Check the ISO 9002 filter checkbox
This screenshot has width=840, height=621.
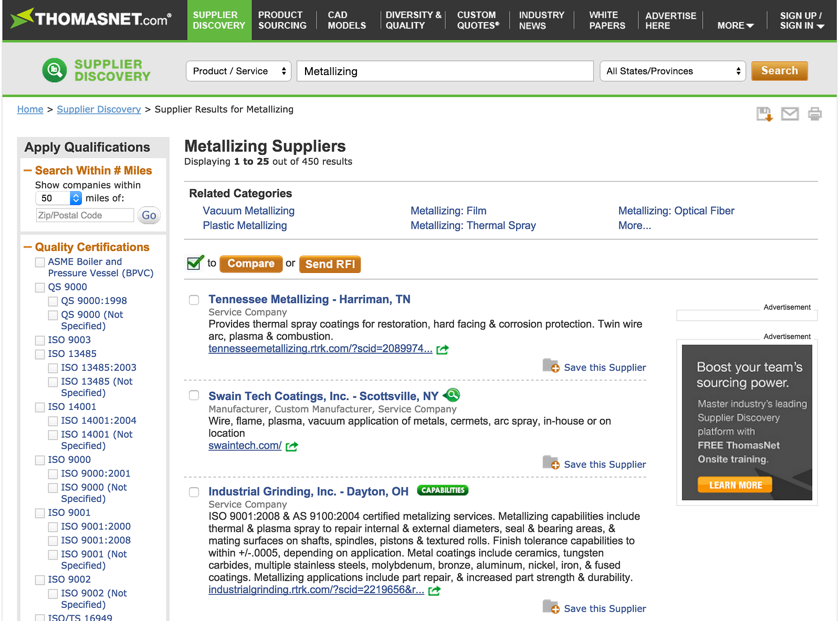coord(40,580)
